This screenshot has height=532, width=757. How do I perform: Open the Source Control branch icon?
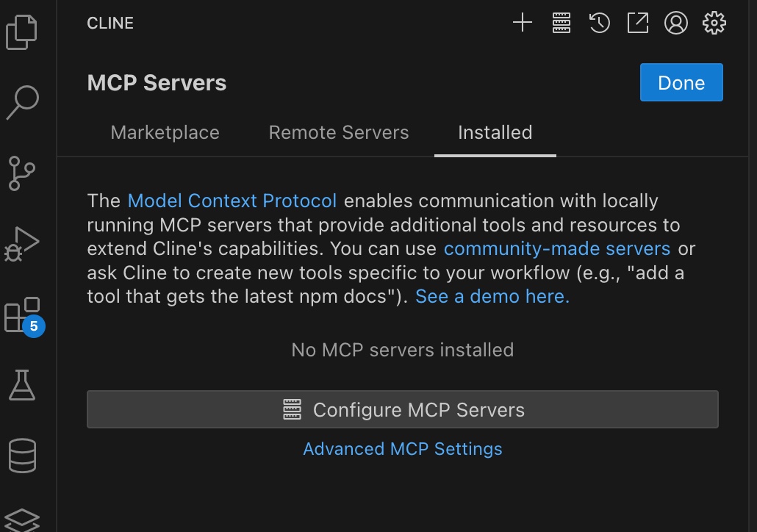coord(22,173)
